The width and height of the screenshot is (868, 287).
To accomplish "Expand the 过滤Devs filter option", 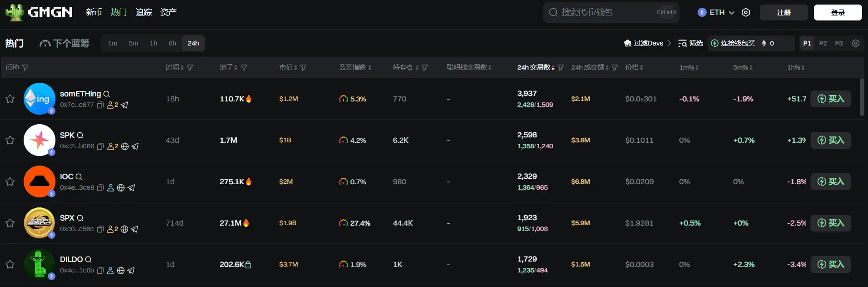I will tap(648, 43).
